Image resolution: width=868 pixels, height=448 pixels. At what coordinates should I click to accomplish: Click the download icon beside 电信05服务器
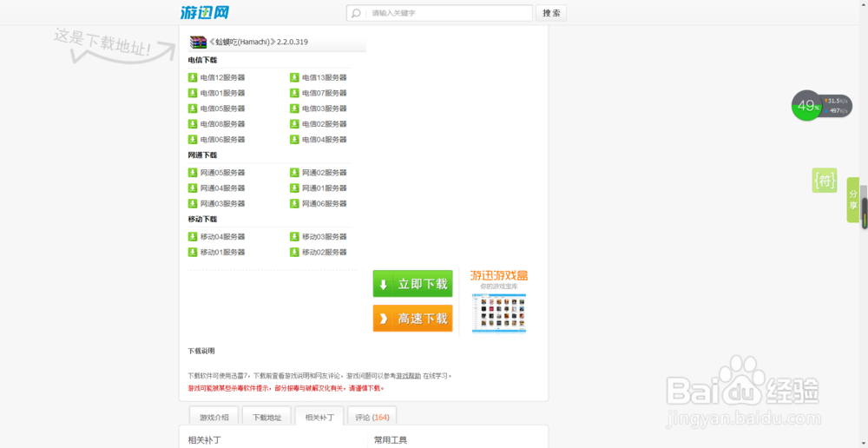(x=193, y=109)
